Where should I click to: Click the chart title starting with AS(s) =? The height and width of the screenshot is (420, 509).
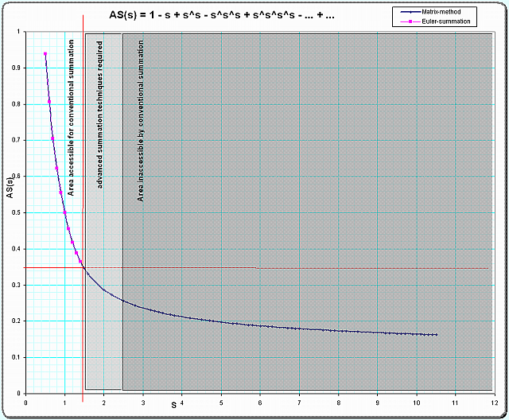tap(221, 16)
